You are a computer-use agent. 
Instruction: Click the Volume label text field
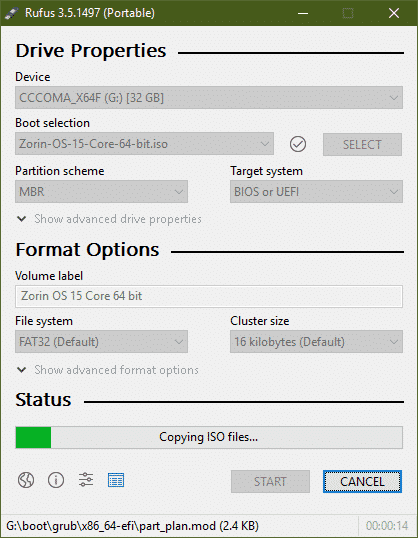[209, 296]
